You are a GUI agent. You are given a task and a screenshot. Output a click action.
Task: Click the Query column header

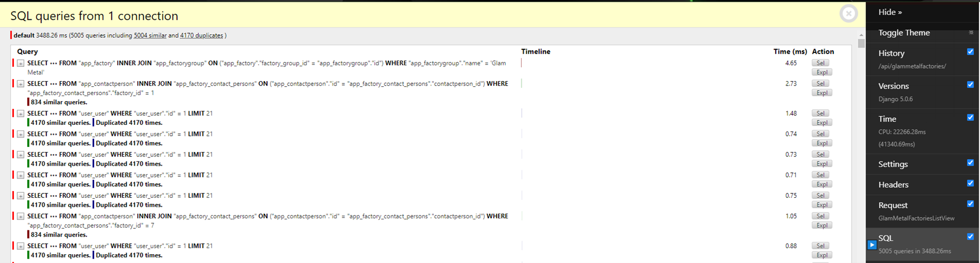coord(27,51)
